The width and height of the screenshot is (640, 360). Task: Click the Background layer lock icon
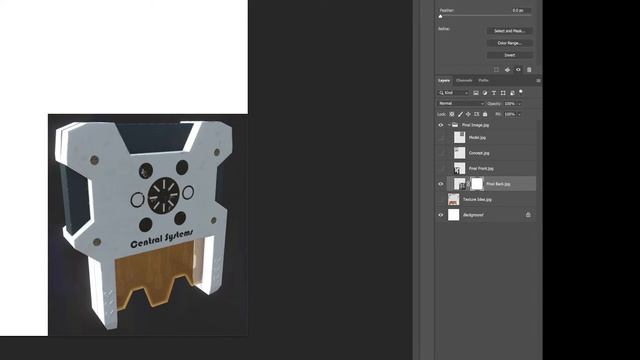click(528, 215)
